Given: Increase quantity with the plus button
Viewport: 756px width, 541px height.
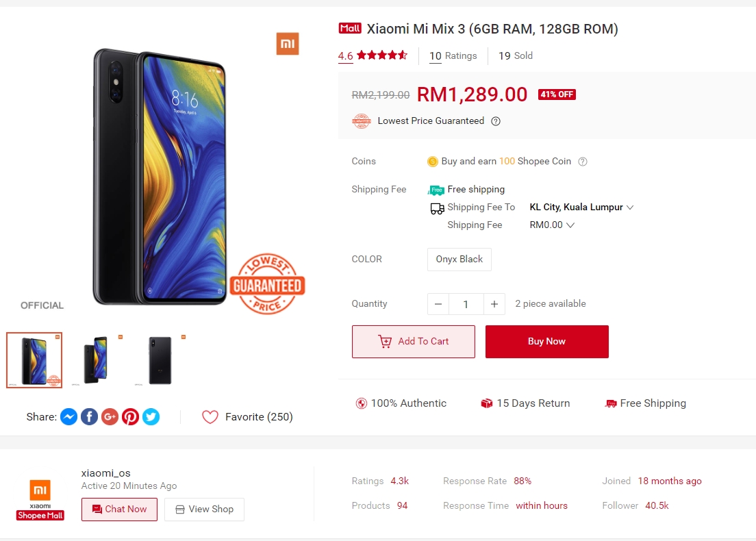Looking at the screenshot, I should (x=494, y=304).
